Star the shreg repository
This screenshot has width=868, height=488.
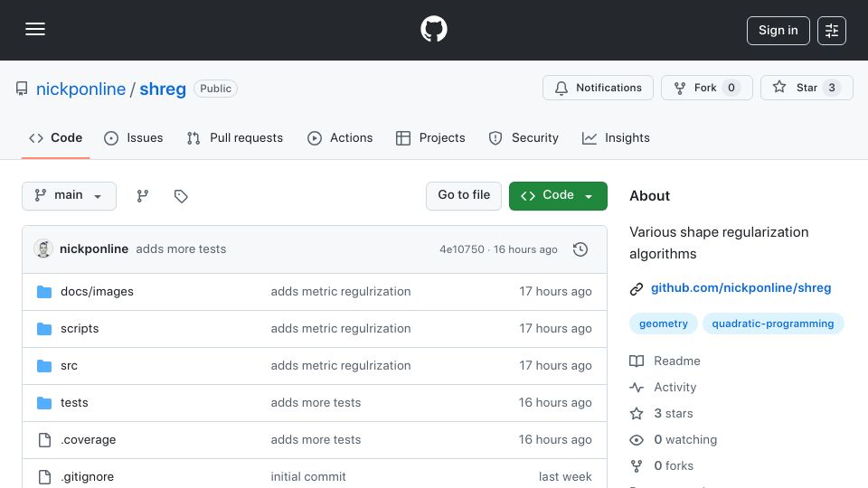pos(806,88)
